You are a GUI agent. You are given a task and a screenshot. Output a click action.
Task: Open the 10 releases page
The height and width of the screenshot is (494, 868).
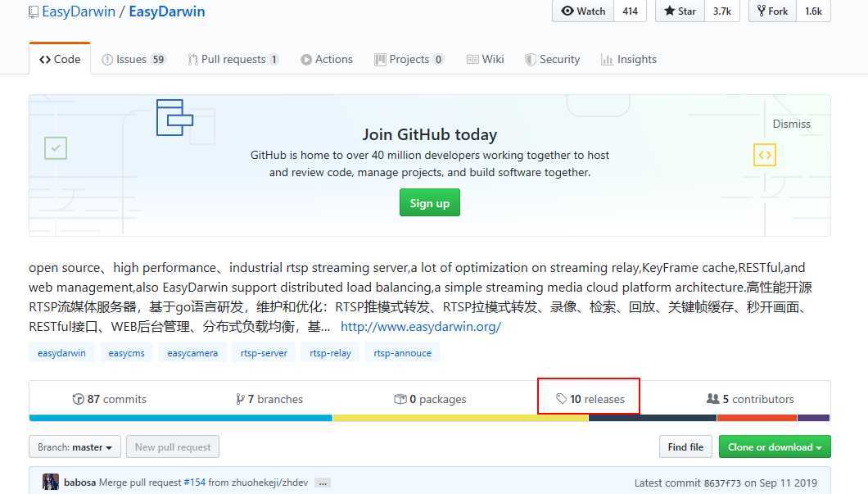click(590, 399)
